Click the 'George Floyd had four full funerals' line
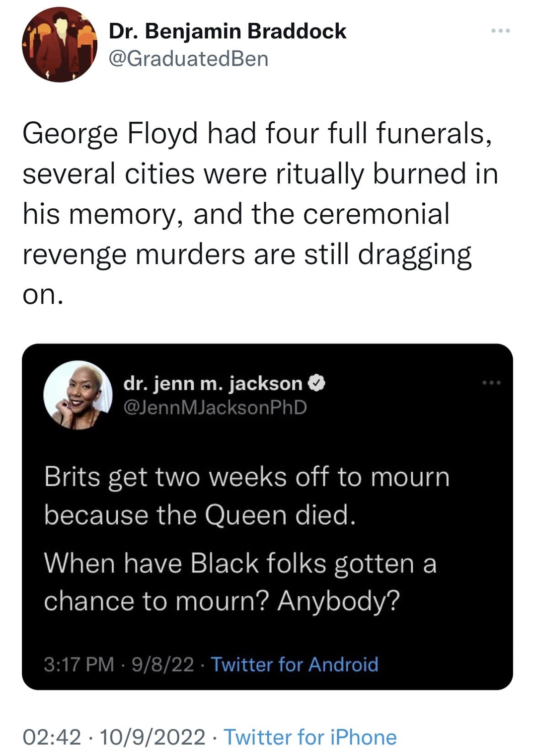 (x=257, y=133)
